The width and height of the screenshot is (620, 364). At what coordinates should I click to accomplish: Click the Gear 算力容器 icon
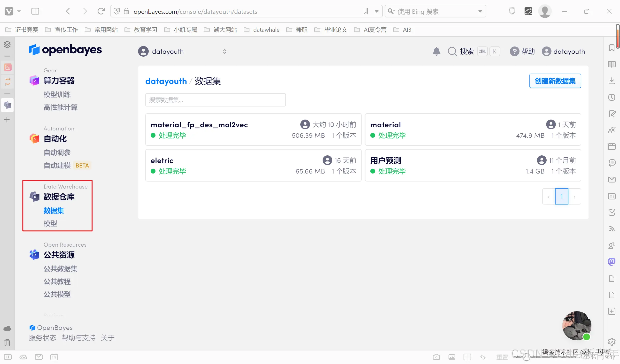point(34,81)
